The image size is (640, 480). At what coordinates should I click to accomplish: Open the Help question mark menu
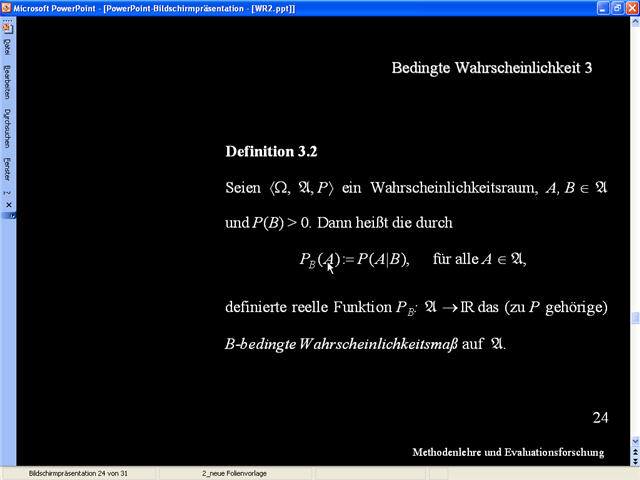pyautogui.click(x=7, y=192)
